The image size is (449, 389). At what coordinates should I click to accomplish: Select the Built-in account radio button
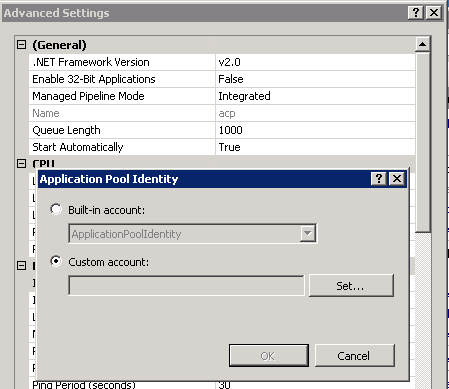click(56, 209)
